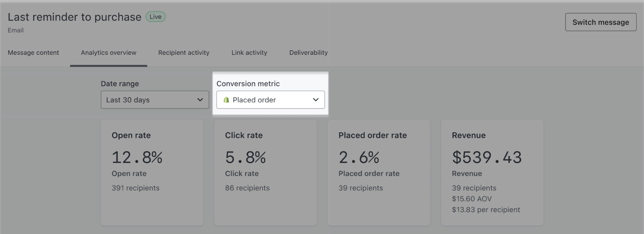The image size is (644, 234).
Task: Click 391 recipients under Open rate
Action: [x=136, y=188]
